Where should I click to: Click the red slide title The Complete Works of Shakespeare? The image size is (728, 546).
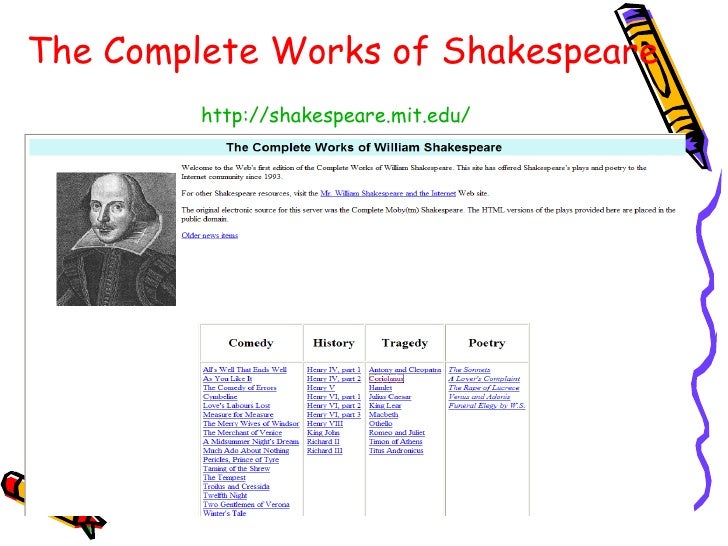(x=343, y=51)
